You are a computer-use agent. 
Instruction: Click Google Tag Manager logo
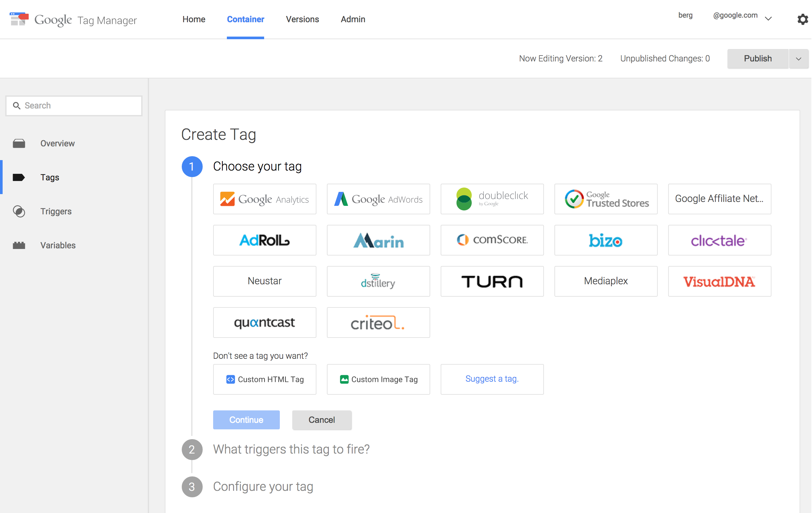(73, 20)
